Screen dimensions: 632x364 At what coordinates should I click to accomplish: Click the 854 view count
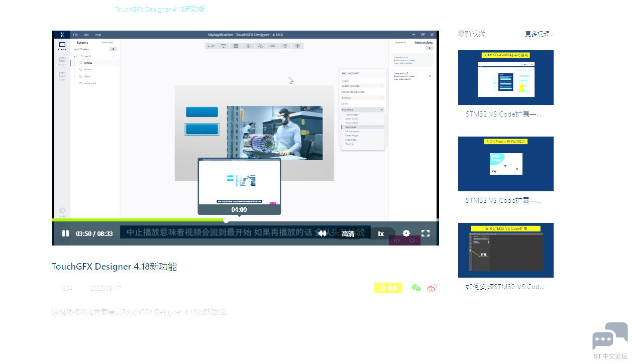(67, 289)
